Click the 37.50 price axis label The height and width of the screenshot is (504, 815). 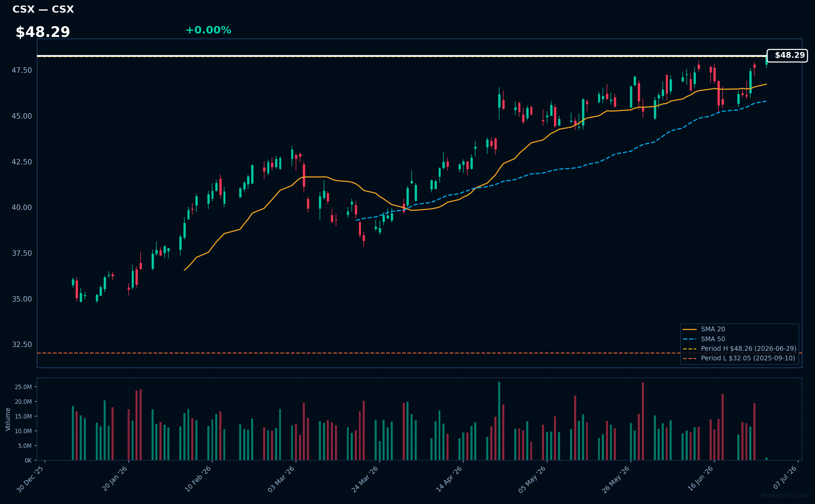(x=22, y=253)
